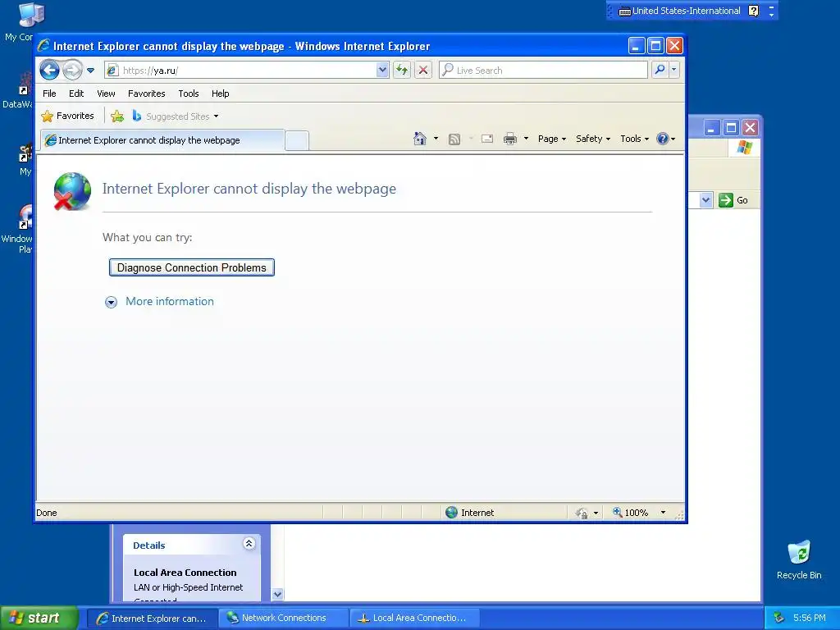Open the Safety command bar menu

point(593,139)
